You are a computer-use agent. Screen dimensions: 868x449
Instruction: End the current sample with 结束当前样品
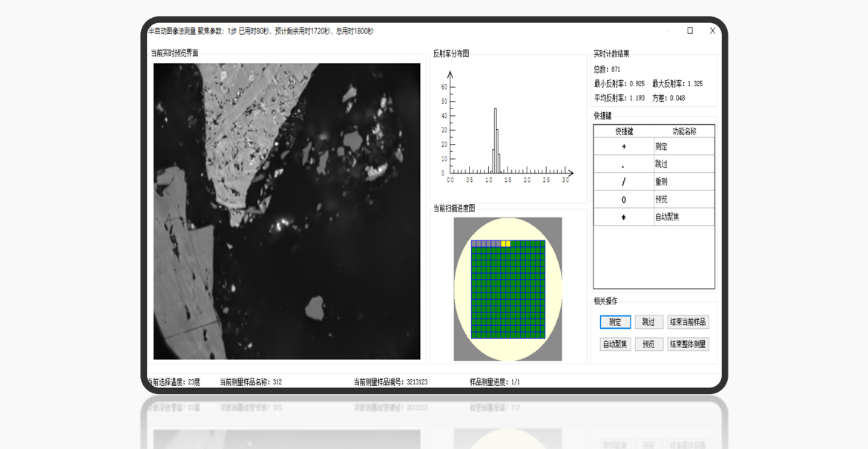click(688, 321)
